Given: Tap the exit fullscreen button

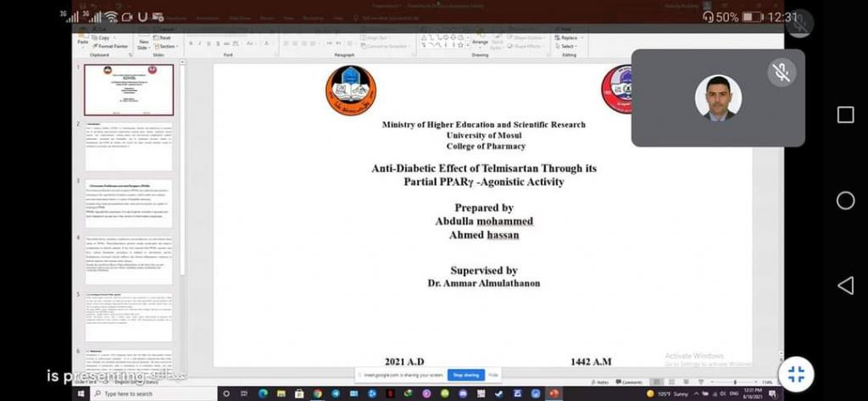Looking at the screenshot, I should tap(795, 374).
